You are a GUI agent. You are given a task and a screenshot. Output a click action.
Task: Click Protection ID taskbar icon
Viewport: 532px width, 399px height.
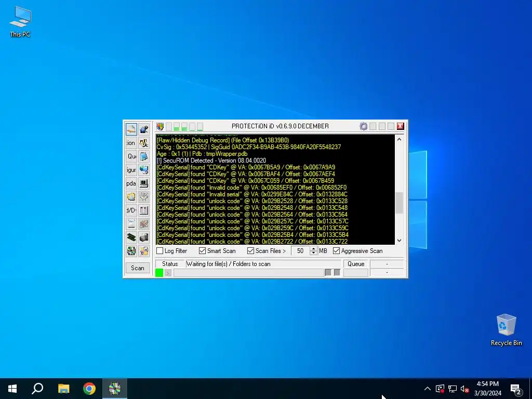pyautogui.click(x=115, y=389)
